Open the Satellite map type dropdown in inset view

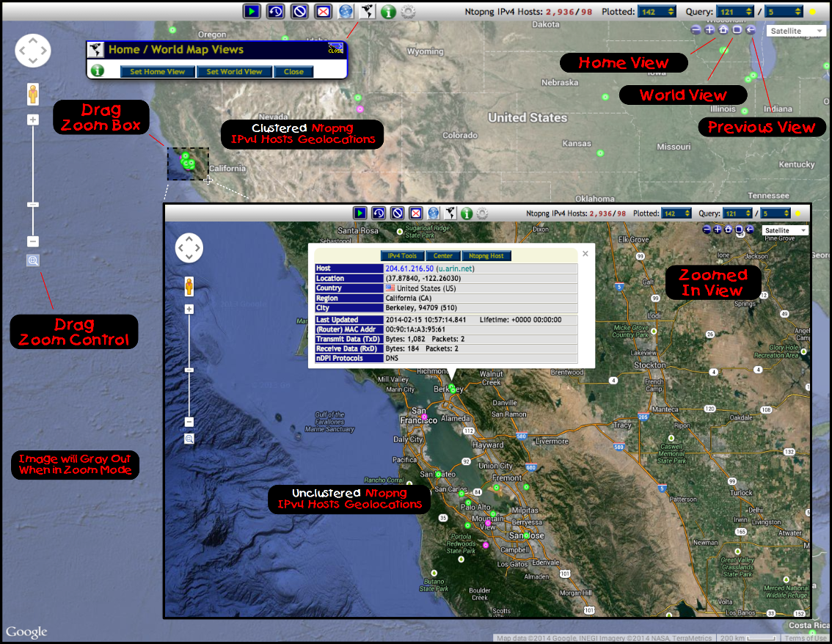tap(785, 230)
